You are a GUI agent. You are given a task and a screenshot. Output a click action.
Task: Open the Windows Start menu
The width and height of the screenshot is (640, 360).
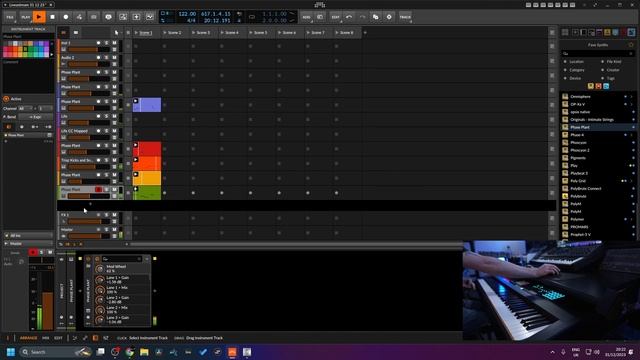11,352
